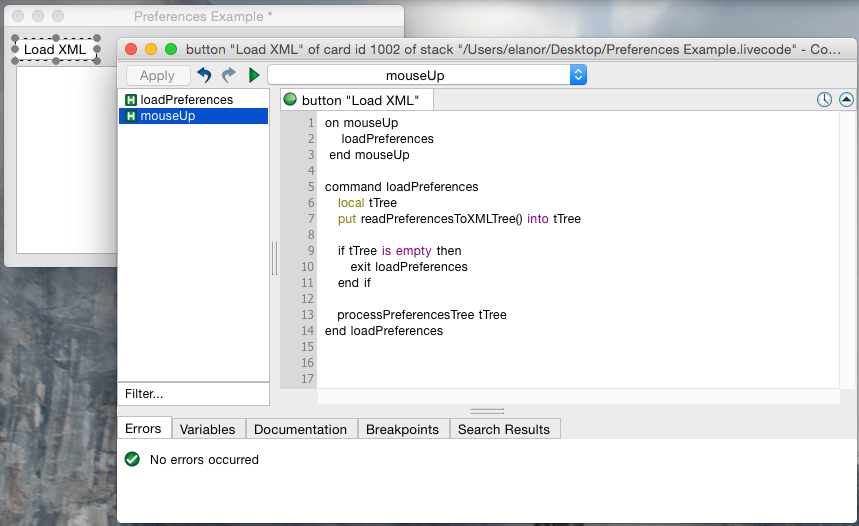Switch to the Variables tab
This screenshot has height=526, width=859.
[x=207, y=429]
